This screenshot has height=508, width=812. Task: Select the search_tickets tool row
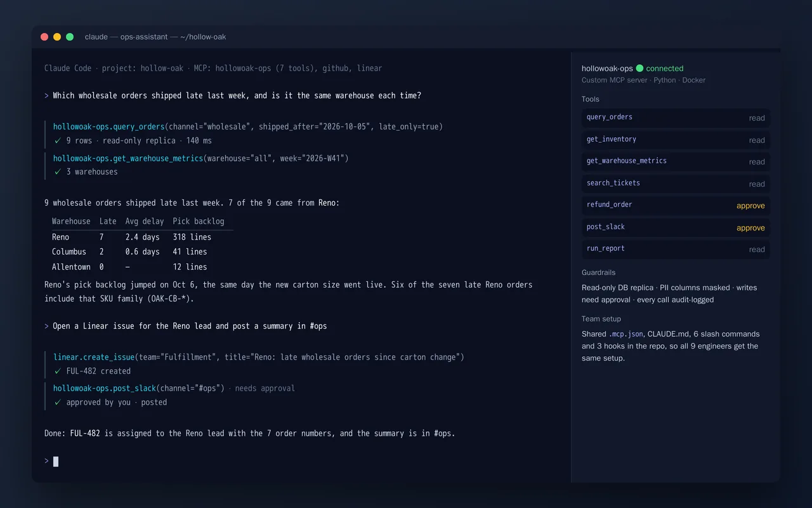click(x=676, y=184)
